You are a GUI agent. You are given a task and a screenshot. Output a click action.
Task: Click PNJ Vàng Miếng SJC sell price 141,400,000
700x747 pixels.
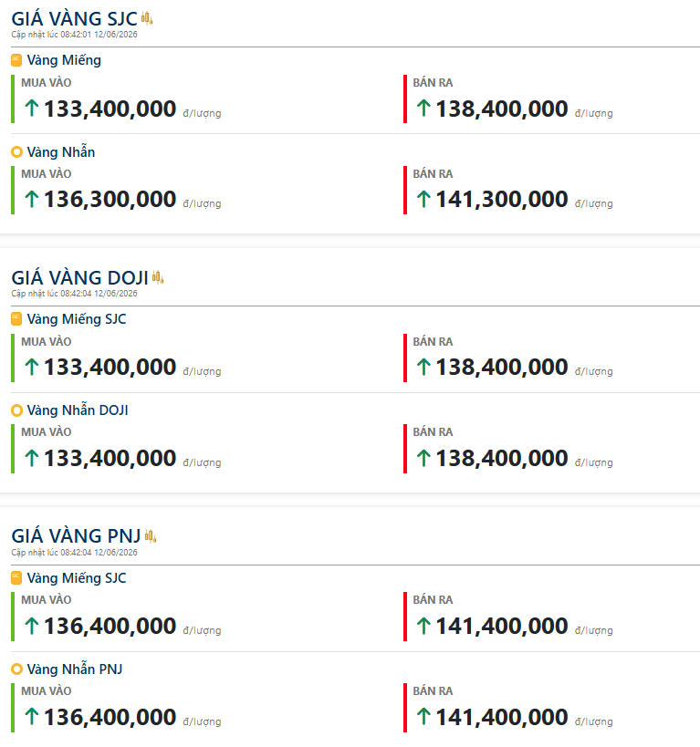(502, 626)
